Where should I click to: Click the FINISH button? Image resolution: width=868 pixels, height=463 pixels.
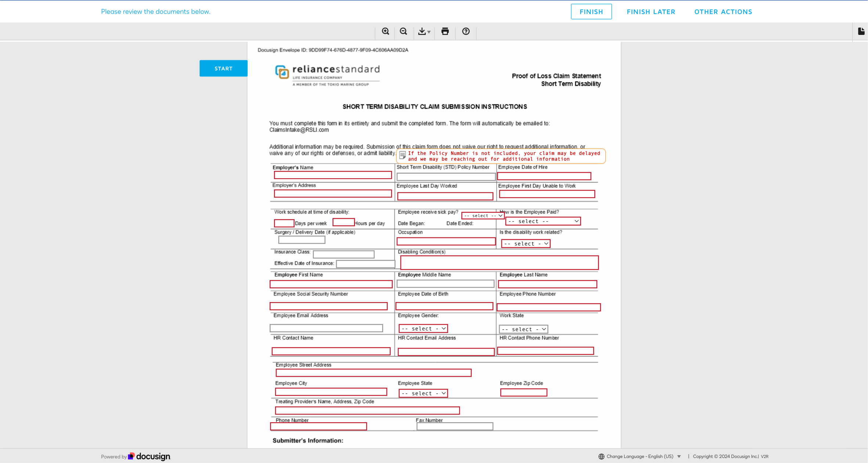pyautogui.click(x=591, y=12)
